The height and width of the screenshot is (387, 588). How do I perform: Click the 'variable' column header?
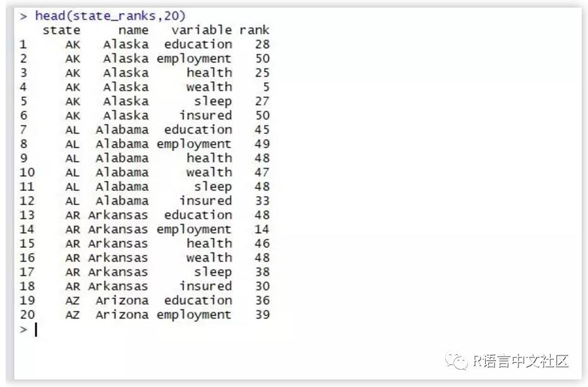201,30
